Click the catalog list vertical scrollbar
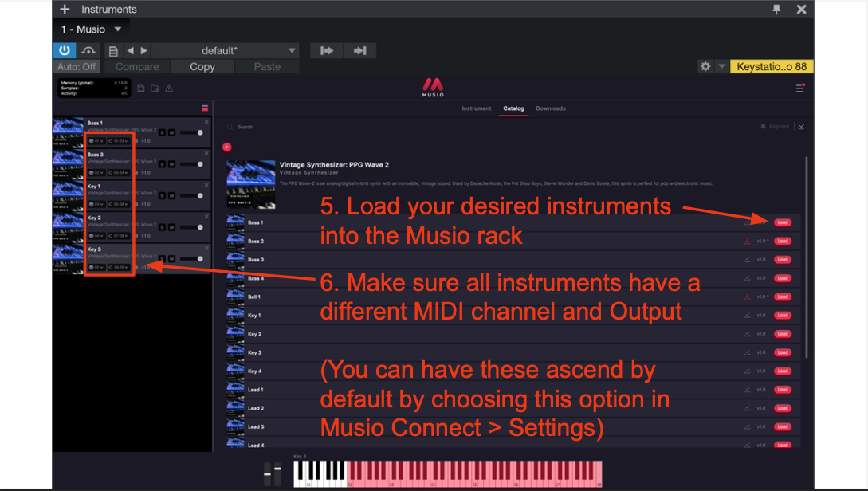This screenshot has height=491, width=868. click(807, 257)
